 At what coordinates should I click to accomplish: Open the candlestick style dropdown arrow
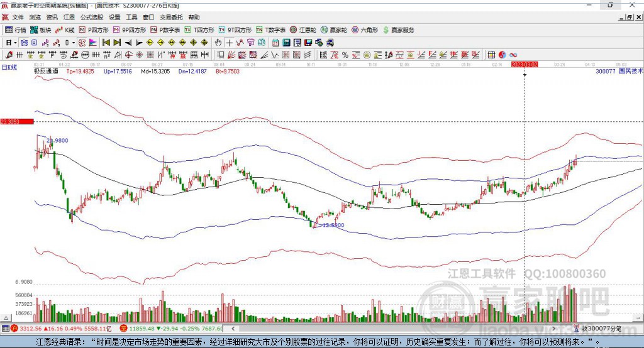74,43
